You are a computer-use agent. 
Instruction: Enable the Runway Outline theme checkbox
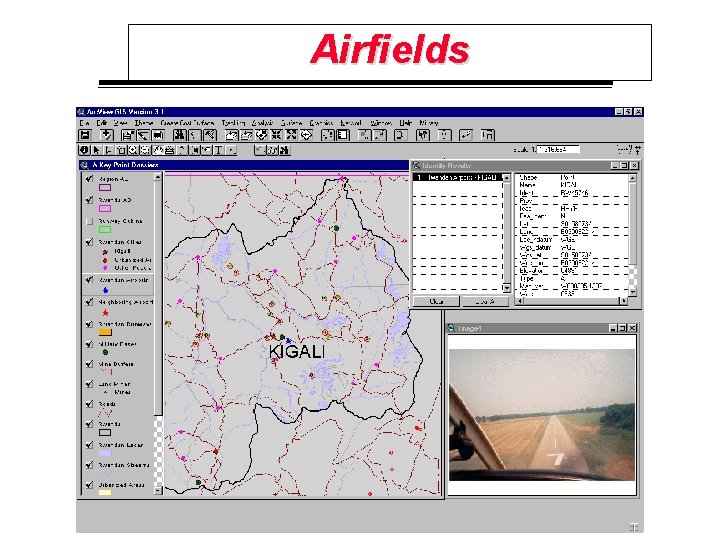pos(90,221)
